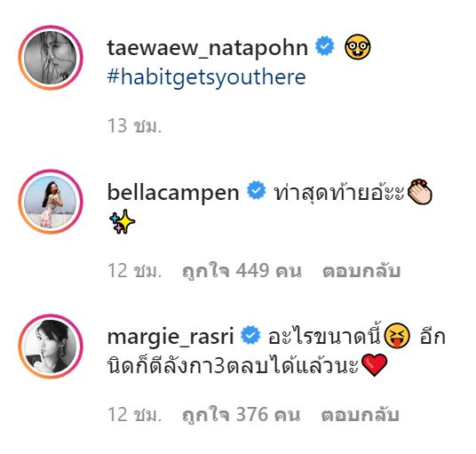
Task: Open bellacampen's profile picture
Action: pyautogui.click(x=51, y=202)
